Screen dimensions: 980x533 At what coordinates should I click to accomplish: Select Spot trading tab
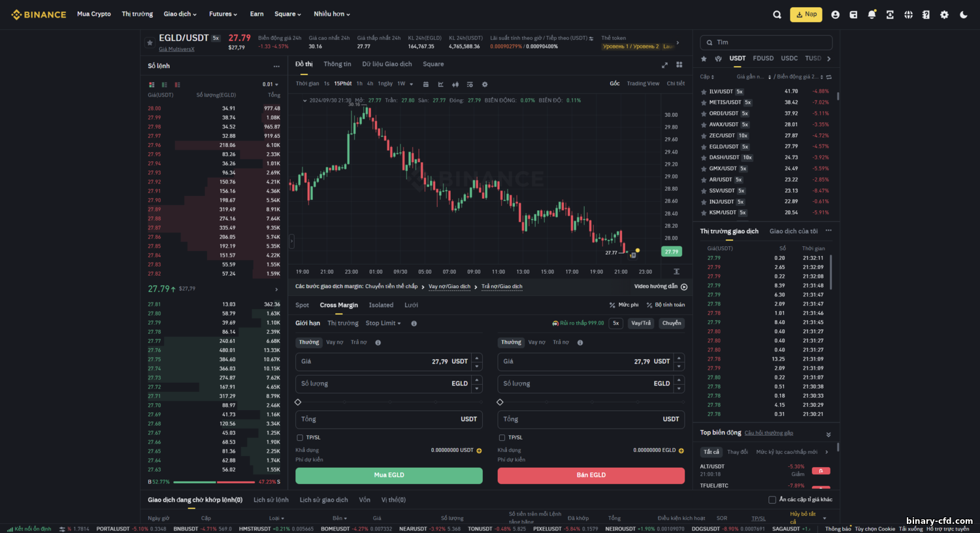coord(302,305)
